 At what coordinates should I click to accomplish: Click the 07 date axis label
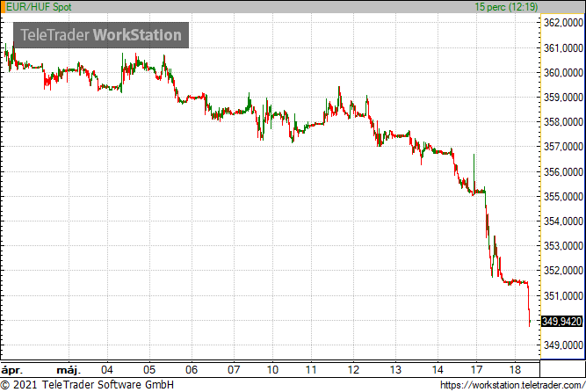[234, 370]
